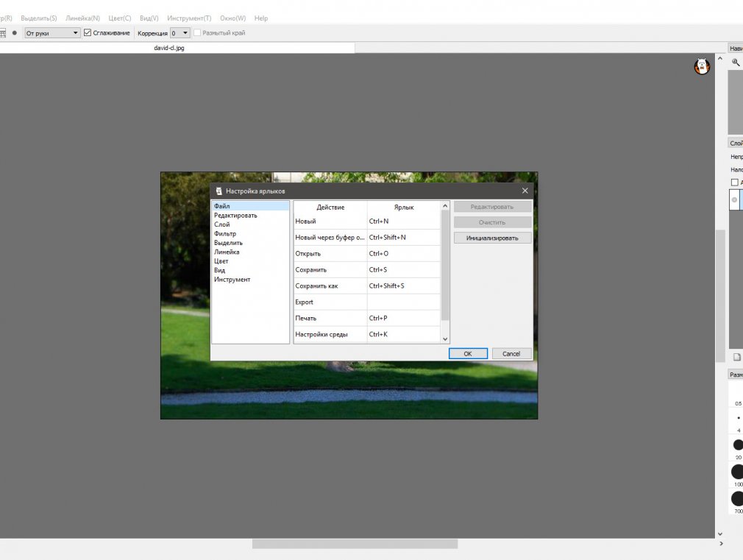Screen dimensions: 743x560
Task: Select Инструмент in the category list
Action: (x=250, y=280)
